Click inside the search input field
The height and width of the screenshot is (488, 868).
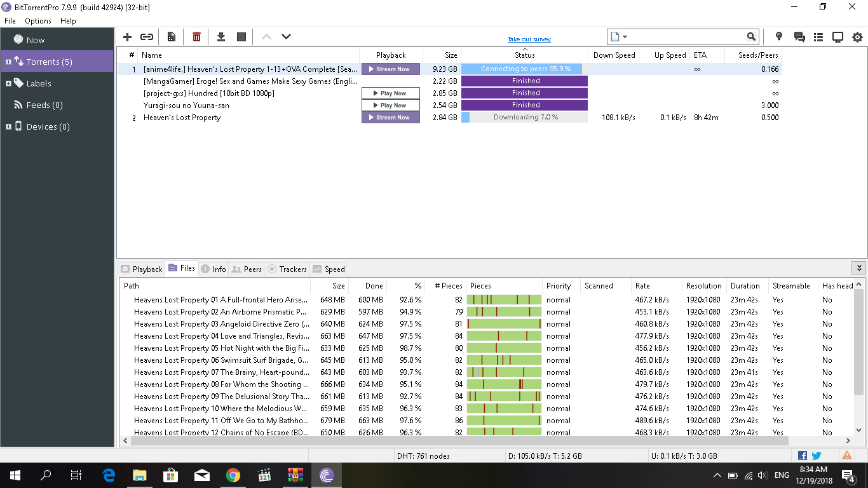point(686,37)
